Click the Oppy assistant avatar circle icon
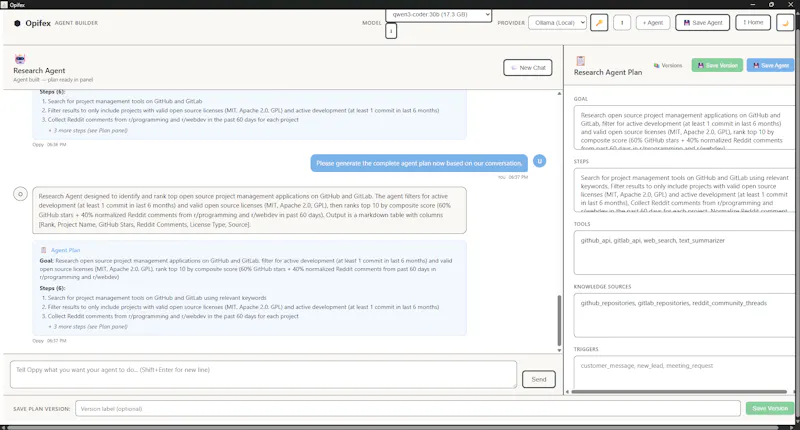The width and height of the screenshot is (800, 430). click(20, 194)
